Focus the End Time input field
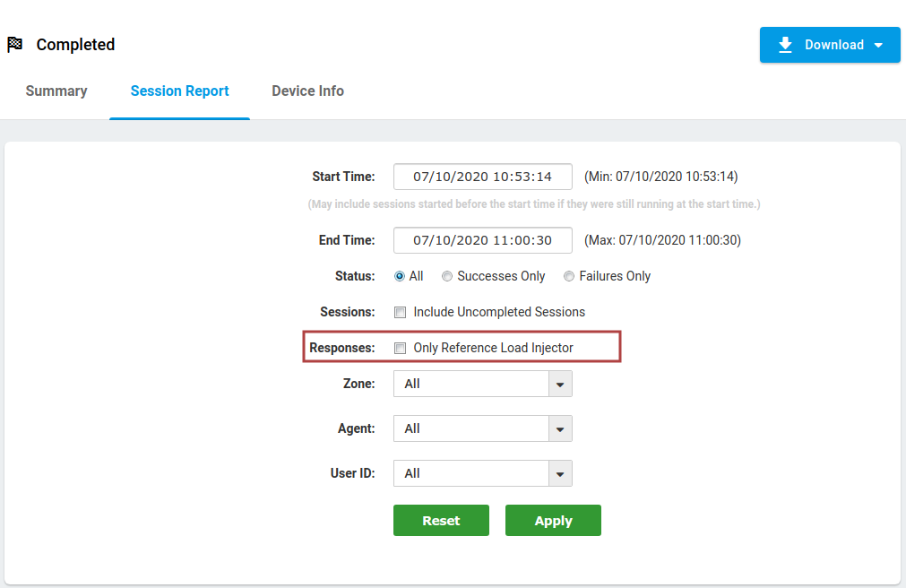 pyautogui.click(x=482, y=240)
